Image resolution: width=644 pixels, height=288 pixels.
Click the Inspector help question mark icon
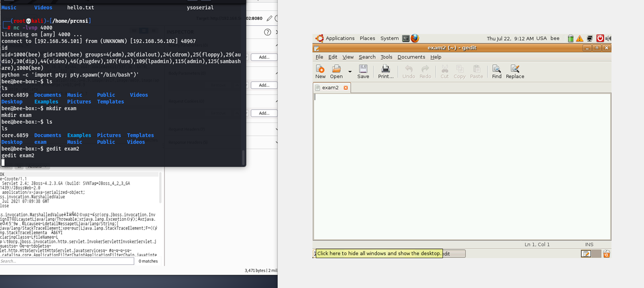[268, 32]
